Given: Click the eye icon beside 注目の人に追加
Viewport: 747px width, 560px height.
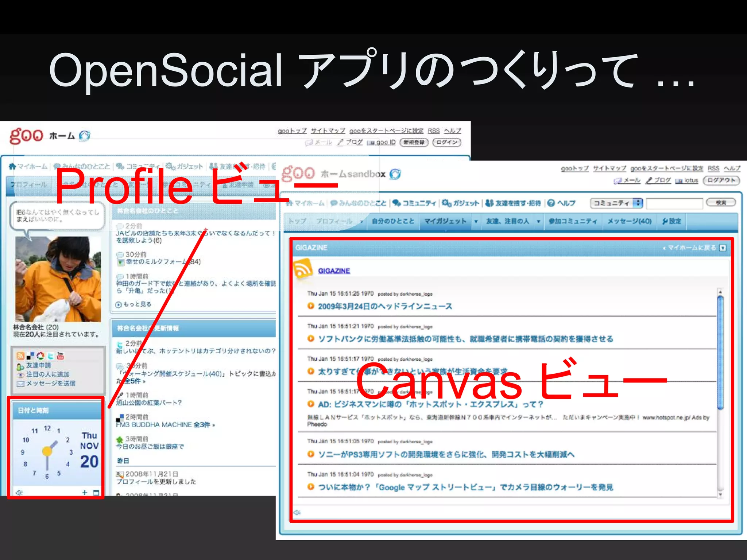Looking at the screenshot, I should point(21,375).
